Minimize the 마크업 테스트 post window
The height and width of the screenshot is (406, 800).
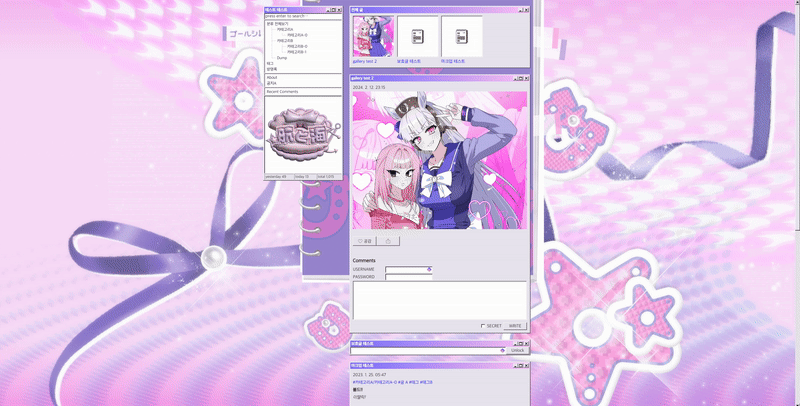[x=515, y=366]
